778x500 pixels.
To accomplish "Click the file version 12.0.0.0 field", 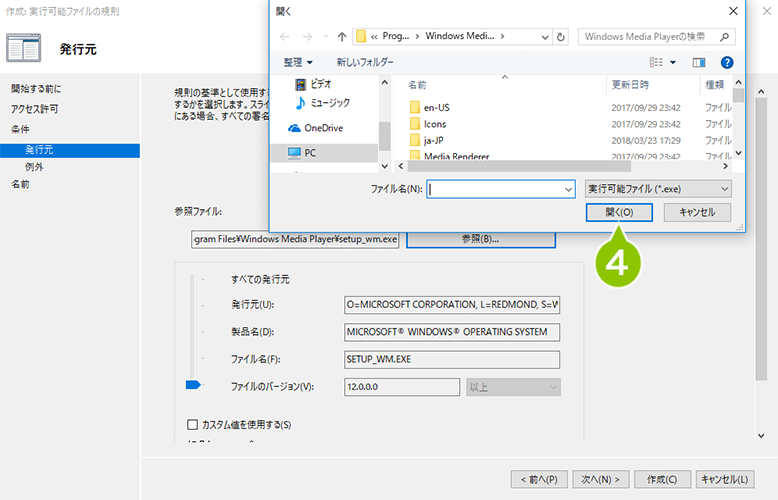I will pyautogui.click(x=402, y=387).
